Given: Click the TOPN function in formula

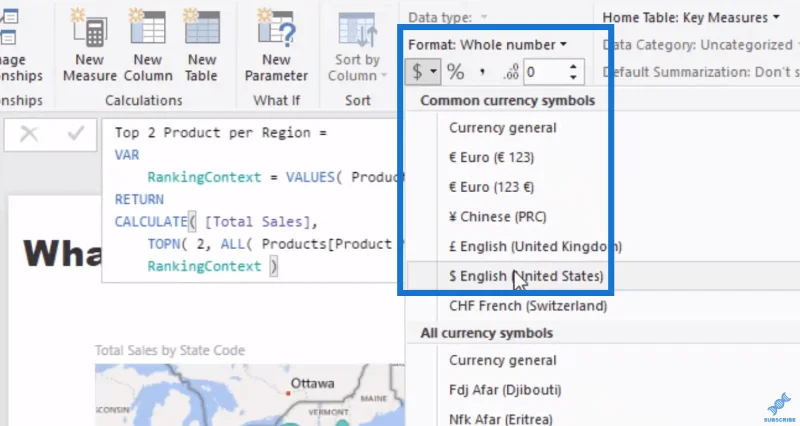Looking at the screenshot, I should tap(163, 244).
